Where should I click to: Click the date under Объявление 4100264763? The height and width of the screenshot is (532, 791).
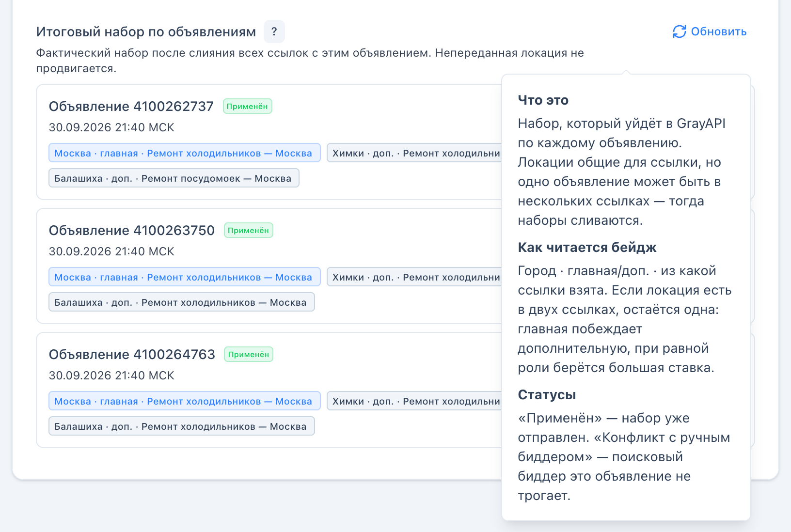click(x=111, y=376)
